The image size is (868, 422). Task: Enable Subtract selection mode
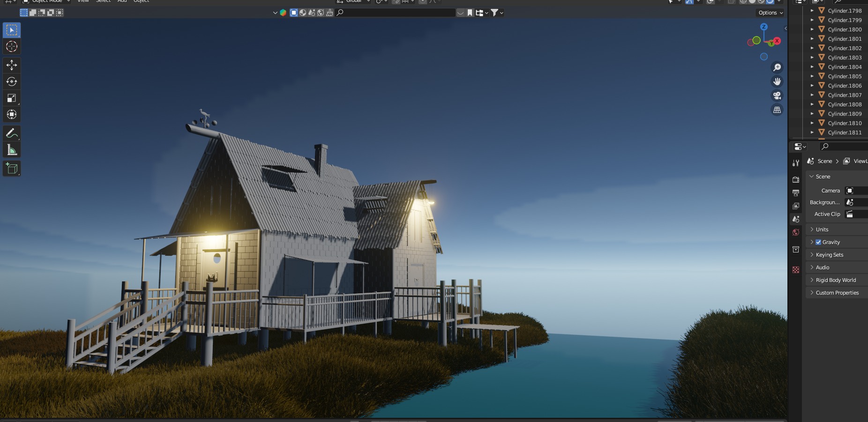coord(42,13)
